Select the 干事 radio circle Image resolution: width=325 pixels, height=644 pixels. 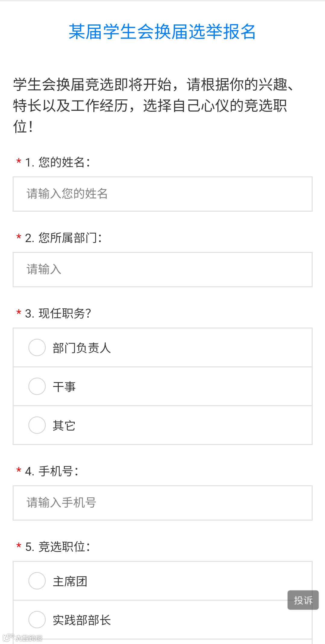point(37,386)
